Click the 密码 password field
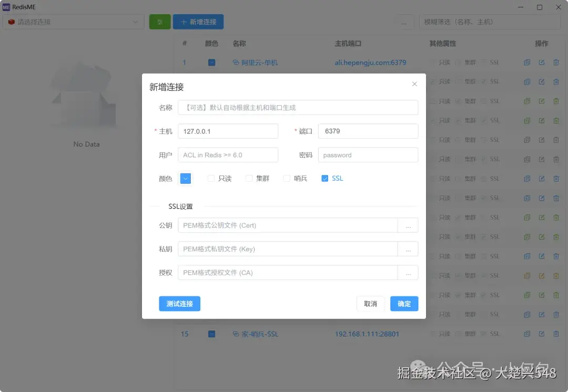 [368, 155]
